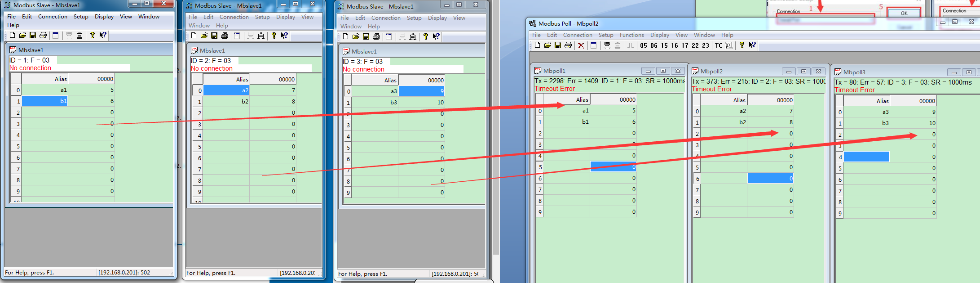Click the printer icon in Modbus Poll toolbar
The image size is (980, 283).
[x=568, y=45]
